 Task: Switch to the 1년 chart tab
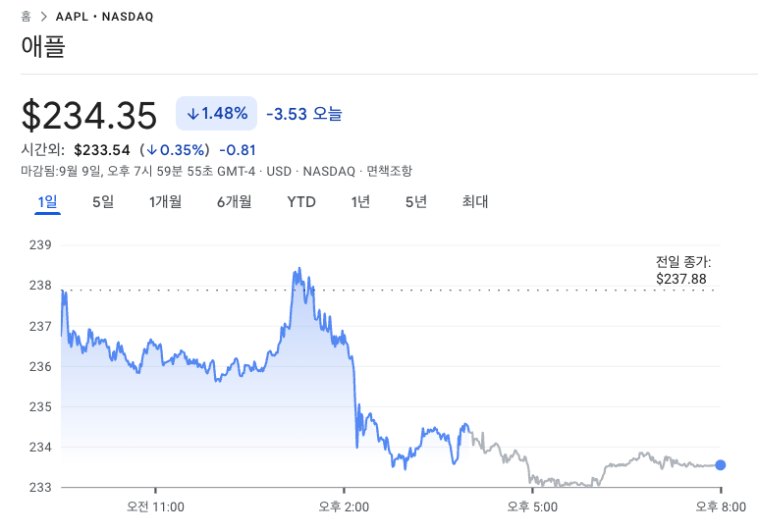[x=360, y=202]
